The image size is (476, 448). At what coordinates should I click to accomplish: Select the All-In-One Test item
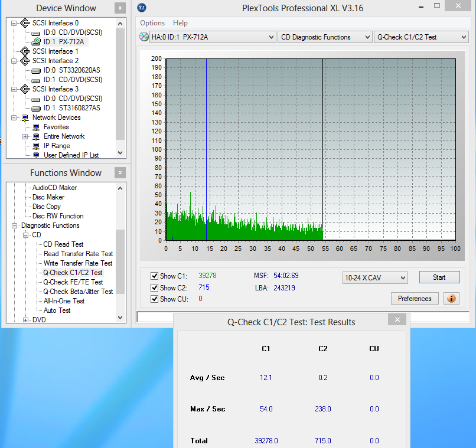pos(64,301)
